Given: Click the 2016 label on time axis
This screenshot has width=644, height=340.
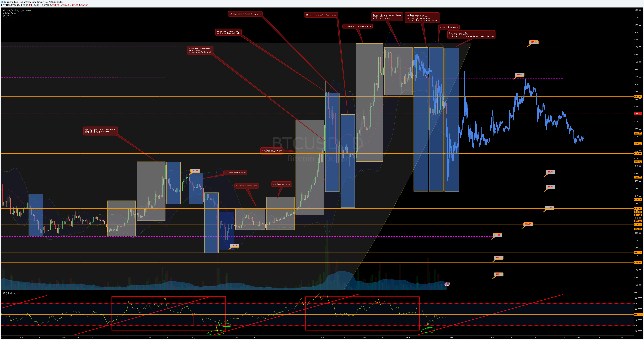Looking at the screenshot, I should pos(408,337).
